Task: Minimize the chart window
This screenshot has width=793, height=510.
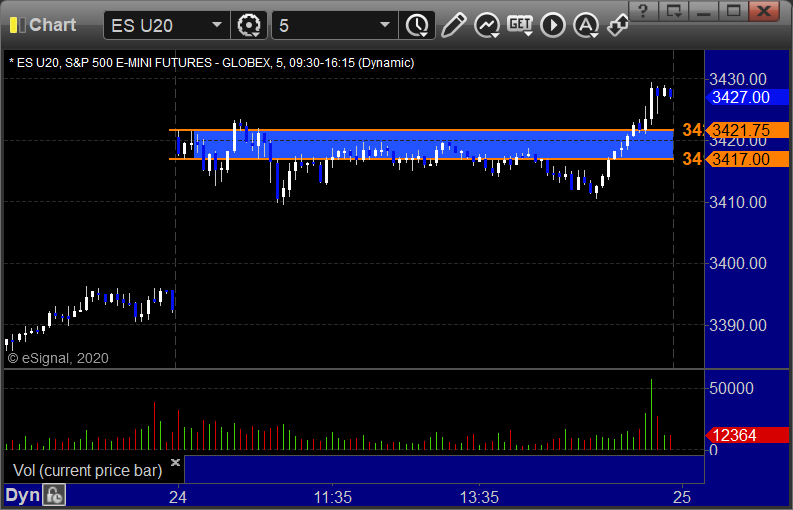Action: click(703, 11)
